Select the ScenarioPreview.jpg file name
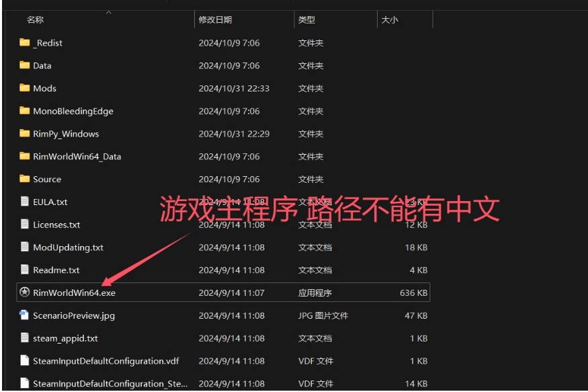Viewport: 588px width, 392px height. coord(74,315)
